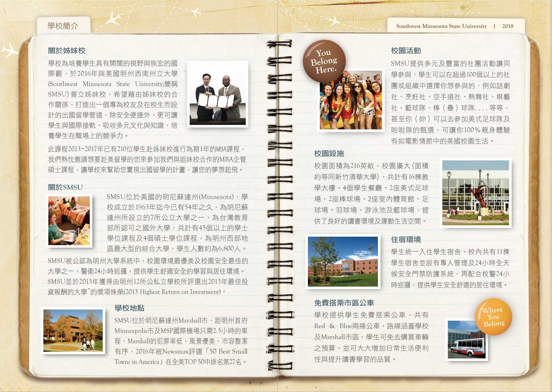Select the 關於姊妹校 heading
The width and height of the screenshot is (552, 392).
[x=67, y=51]
